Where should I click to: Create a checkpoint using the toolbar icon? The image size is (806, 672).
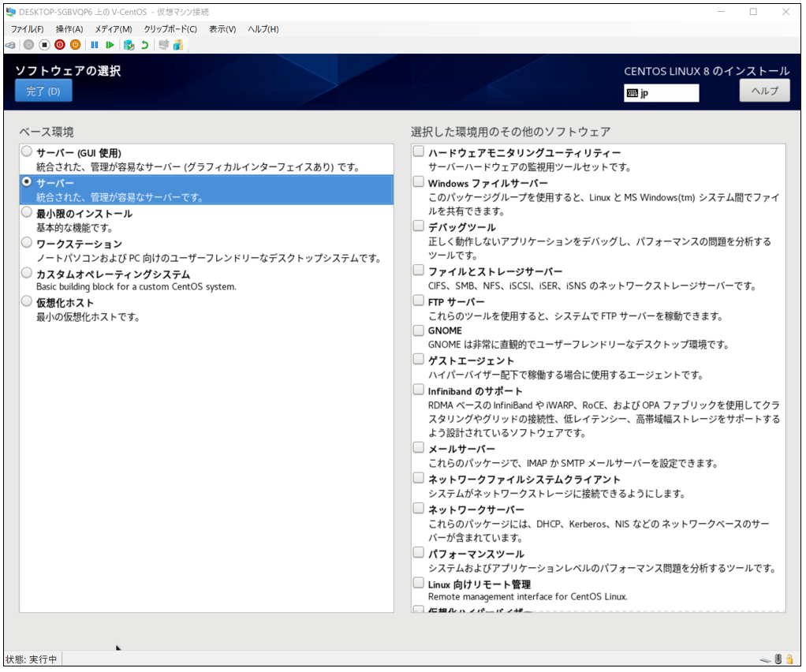[x=129, y=45]
